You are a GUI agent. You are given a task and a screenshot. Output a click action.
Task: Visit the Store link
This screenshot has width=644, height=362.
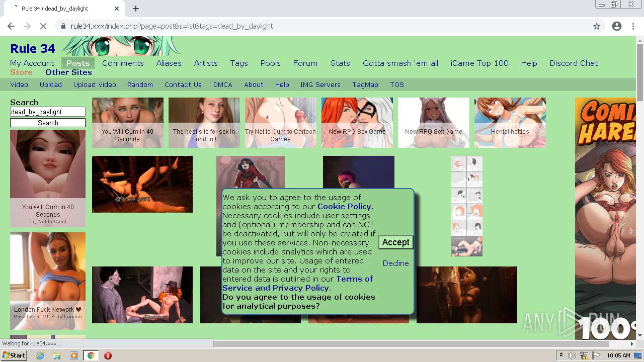21,72
